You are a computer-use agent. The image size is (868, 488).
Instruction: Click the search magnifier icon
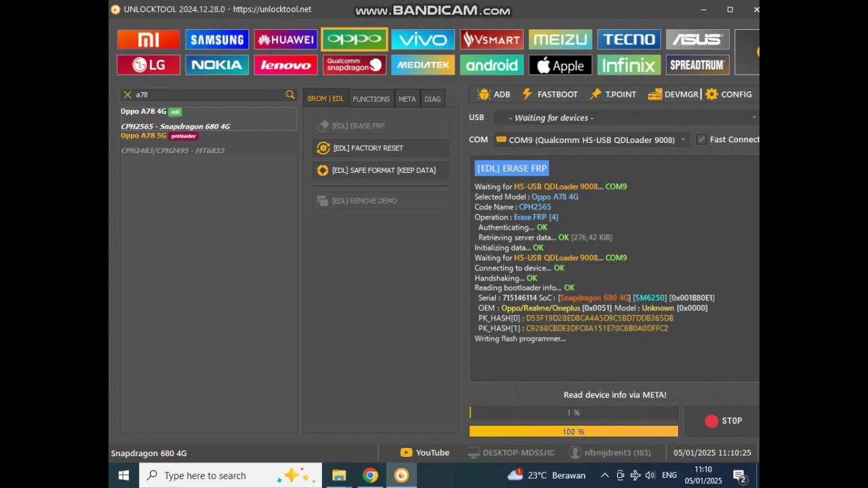pyautogui.click(x=290, y=95)
